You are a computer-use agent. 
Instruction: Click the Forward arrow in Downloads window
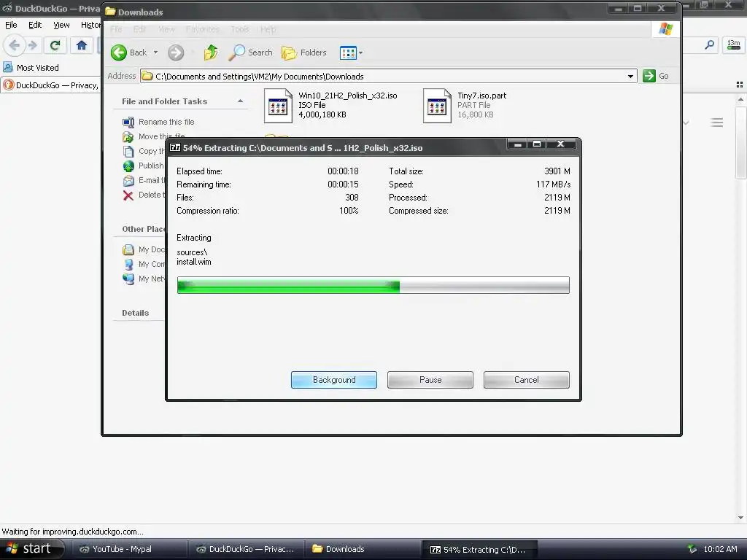(176, 52)
